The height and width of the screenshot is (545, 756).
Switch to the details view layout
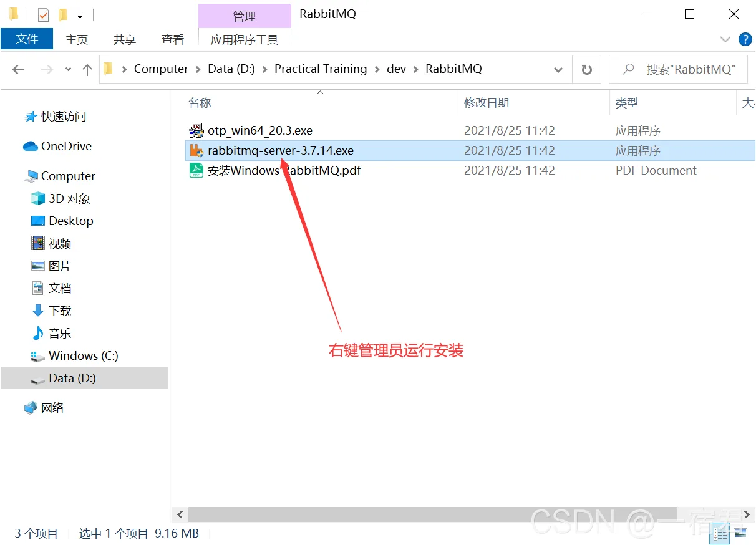721,533
